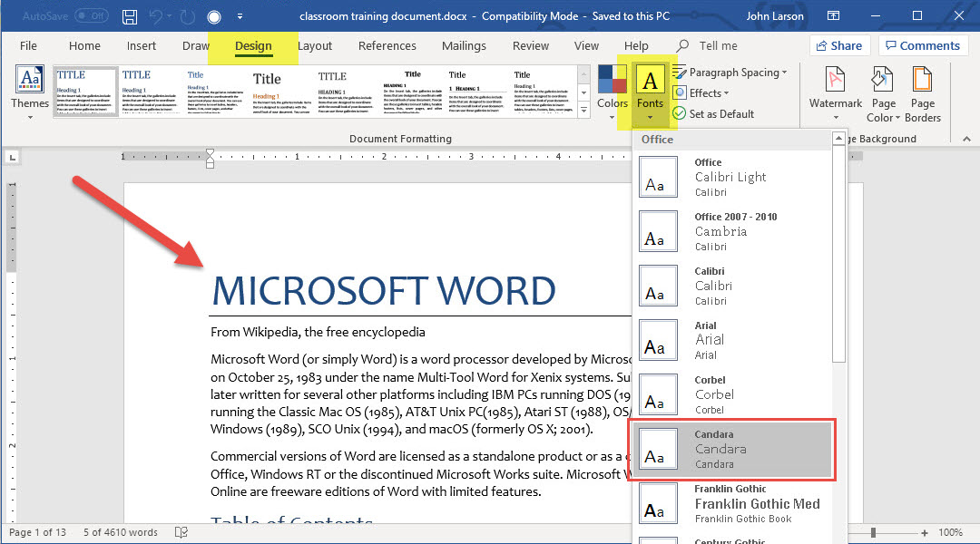
Task: Click the Save icon in title bar
Action: [130, 16]
